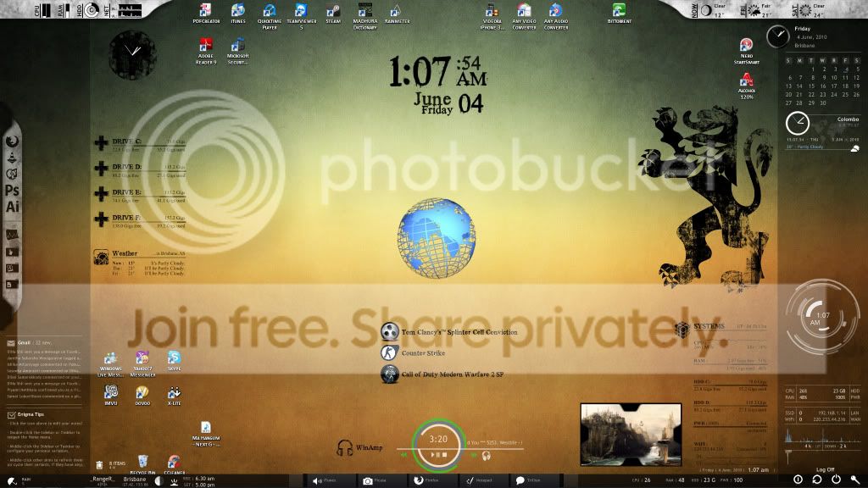The height and width of the screenshot is (488, 868).
Task: Launch Steam from the desktop icon
Action: pos(333,14)
